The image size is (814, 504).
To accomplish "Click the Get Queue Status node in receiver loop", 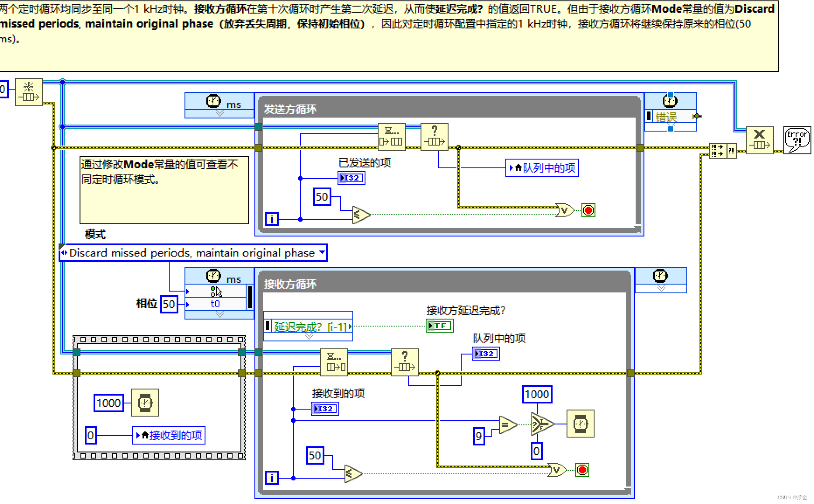I will coord(405,362).
